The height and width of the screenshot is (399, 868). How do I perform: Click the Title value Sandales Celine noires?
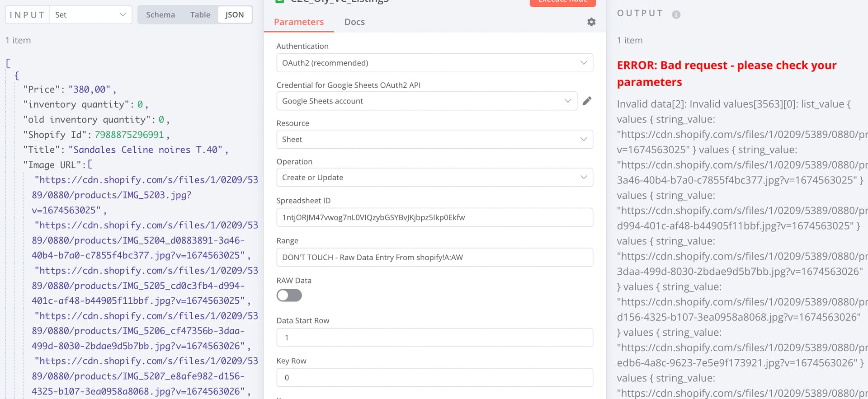tap(146, 150)
